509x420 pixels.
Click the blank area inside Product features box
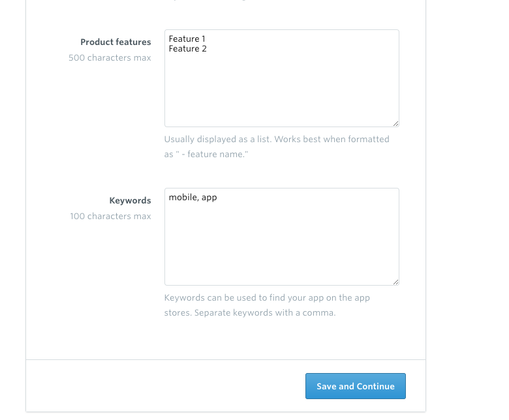(282, 91)
